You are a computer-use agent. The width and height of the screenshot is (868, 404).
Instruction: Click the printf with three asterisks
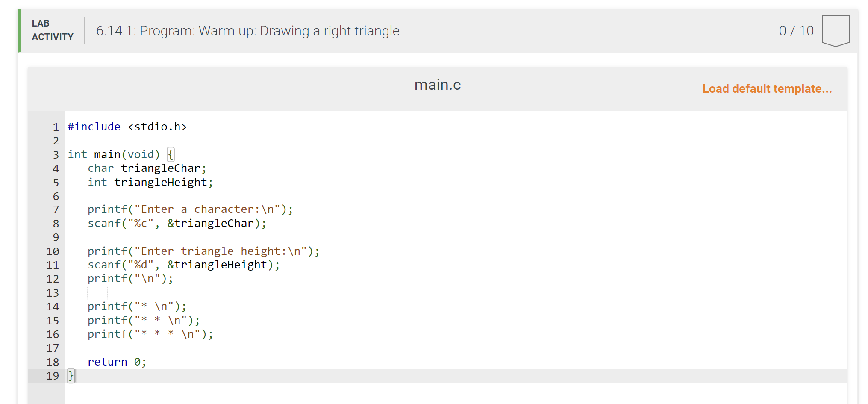tap(150, 334)
